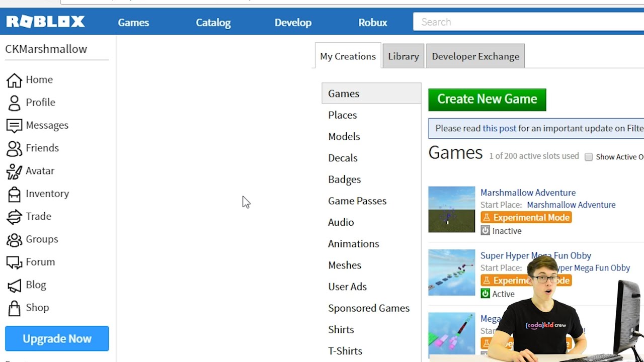This screenshot has height=362, width=644.
Task: Open Super Hyper Mega Fun Obby title
Action: point(536,255)
